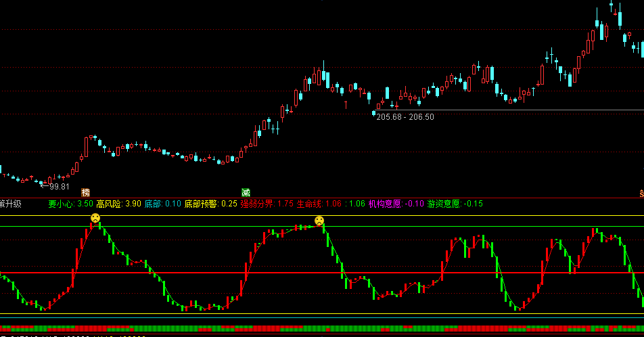Click the 游资意愿: -0.15 indicator label

[455, 204]
